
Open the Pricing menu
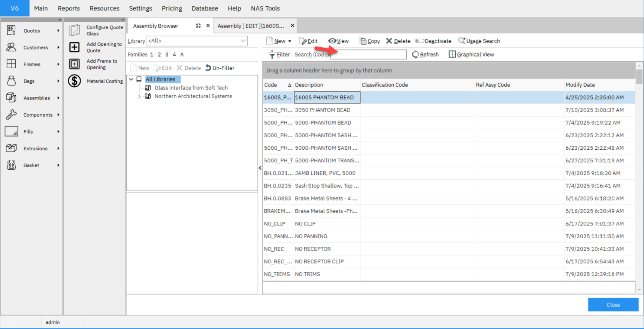(x=172, y=8)
